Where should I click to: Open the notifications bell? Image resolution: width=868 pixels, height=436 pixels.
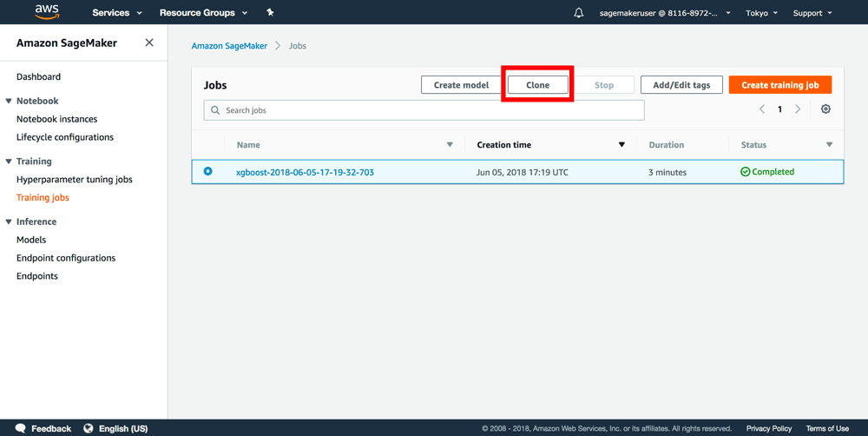point(578,13)
